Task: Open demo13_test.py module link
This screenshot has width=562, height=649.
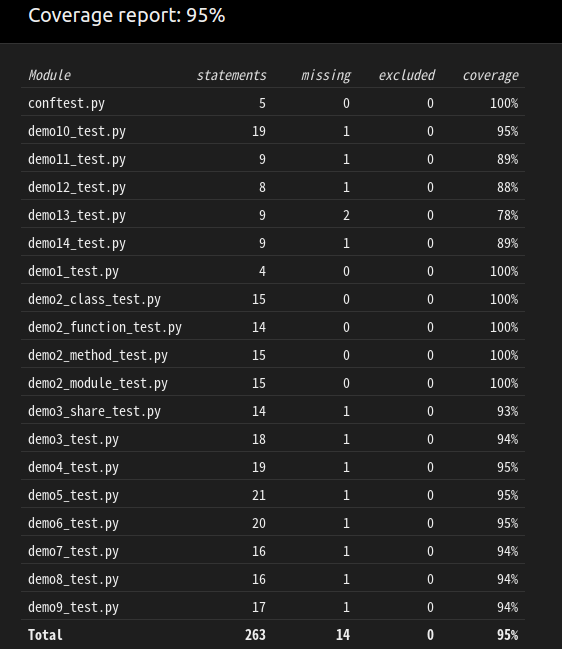Action: coord(77,215)
